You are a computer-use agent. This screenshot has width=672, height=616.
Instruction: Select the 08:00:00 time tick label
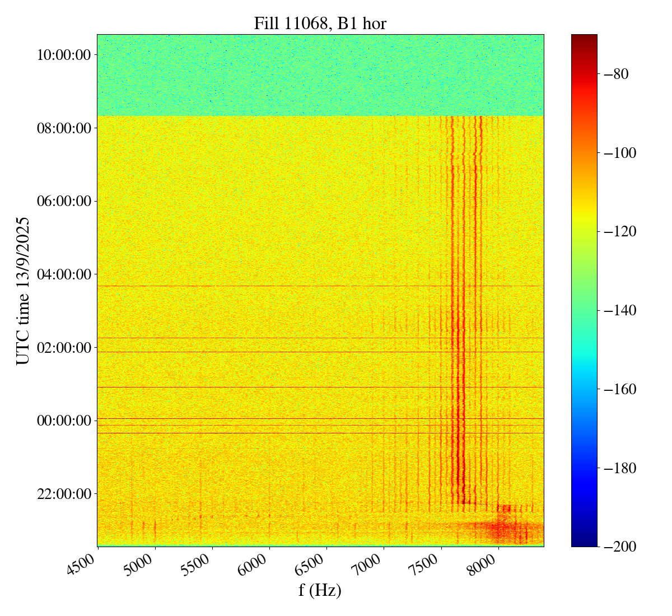click(x=64, y=128)
